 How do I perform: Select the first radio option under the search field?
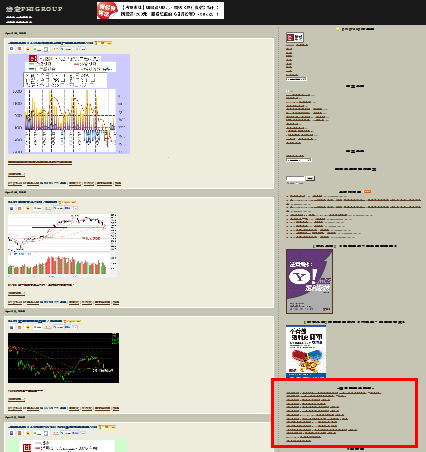[287, 183]
